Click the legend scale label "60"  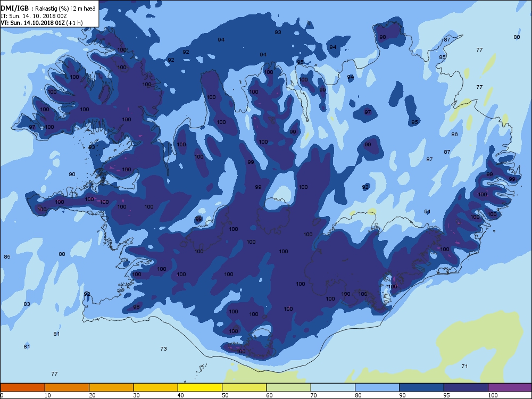click(269, 395)
